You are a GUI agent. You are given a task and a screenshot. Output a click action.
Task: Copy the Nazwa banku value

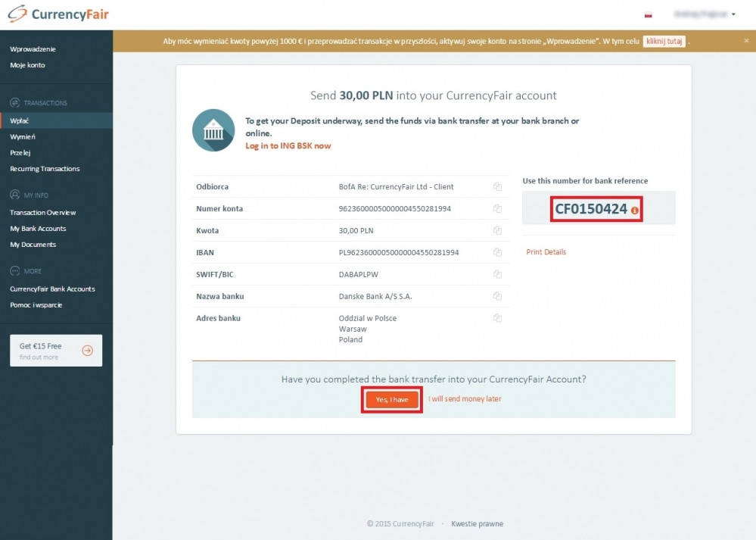(x=498, y=296)
